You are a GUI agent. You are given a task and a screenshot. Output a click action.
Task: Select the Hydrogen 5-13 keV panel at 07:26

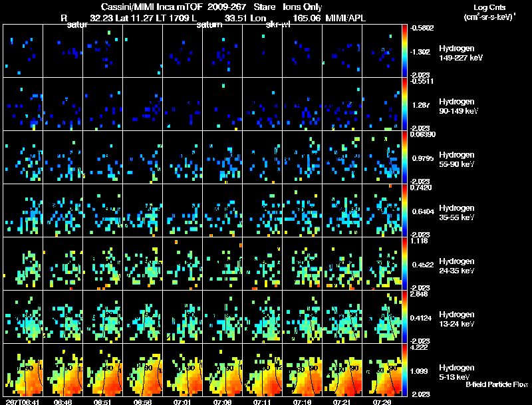382,370
